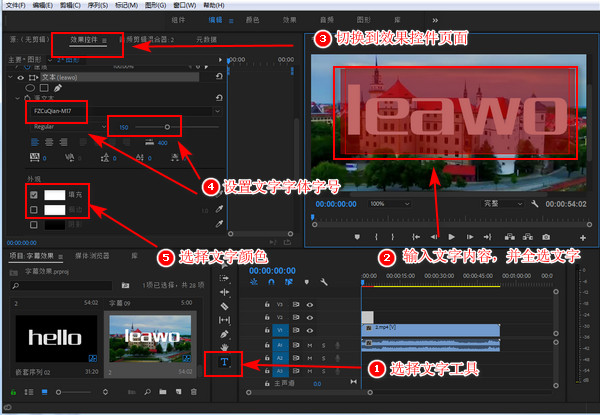The image size is (600, 415).
Task: Click the rectangle mask icon under 文本(leawo)
Action: [44, 88]
